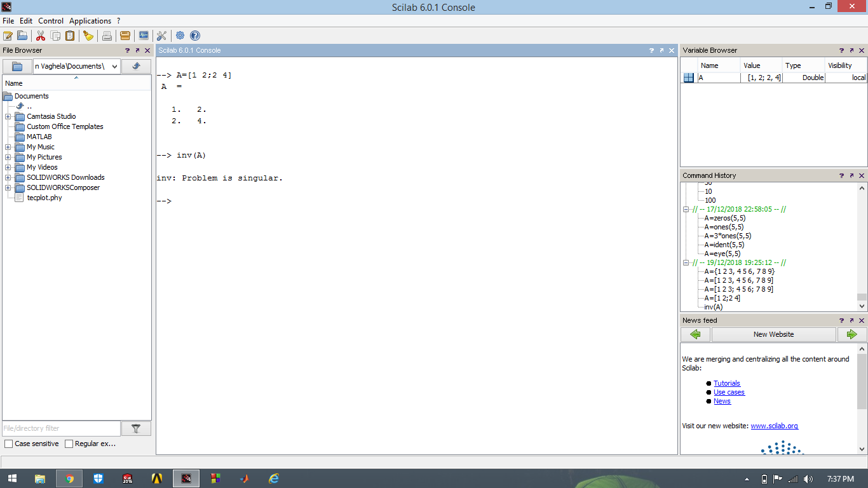
Task: Go to parent directory arrow button
Action: coord(136,66)
